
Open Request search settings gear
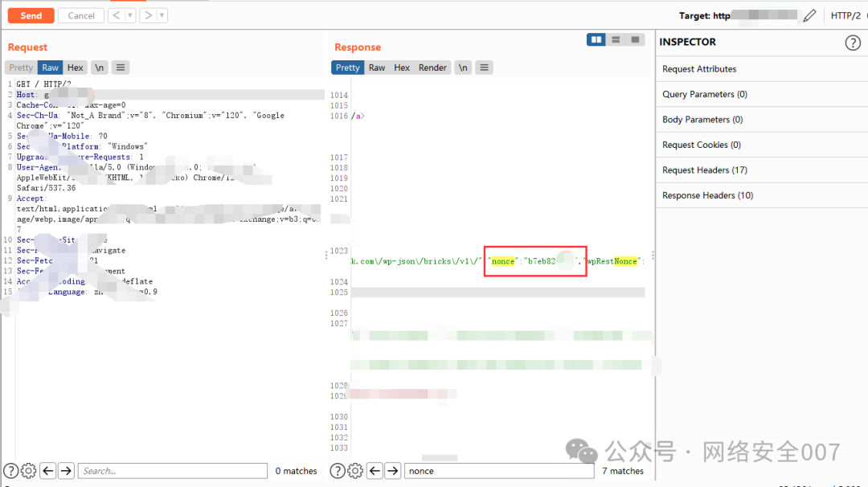(28, 471)
